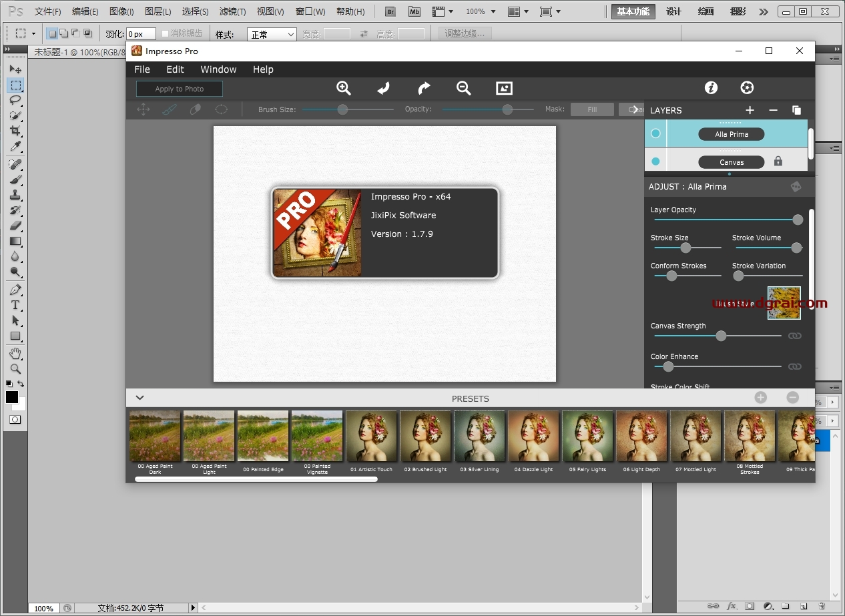Open Impresso File menu
The image size is (845, 616).
(x=142, y=69)
